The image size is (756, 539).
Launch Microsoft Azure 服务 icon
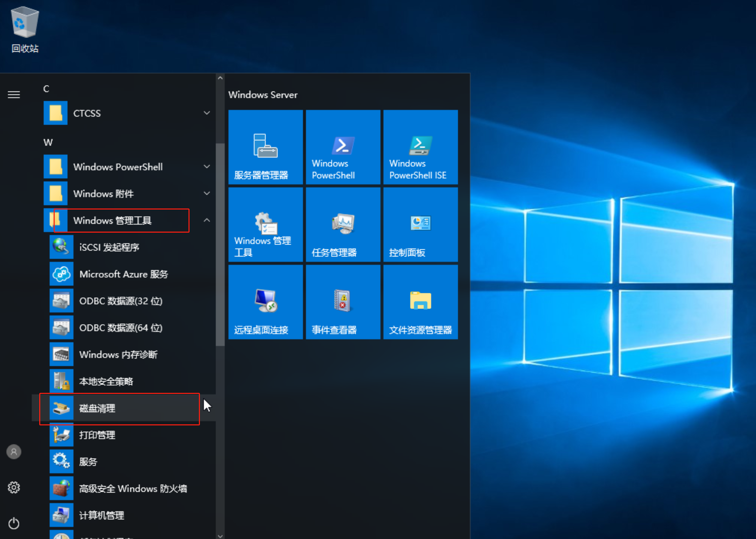point(61,274)
